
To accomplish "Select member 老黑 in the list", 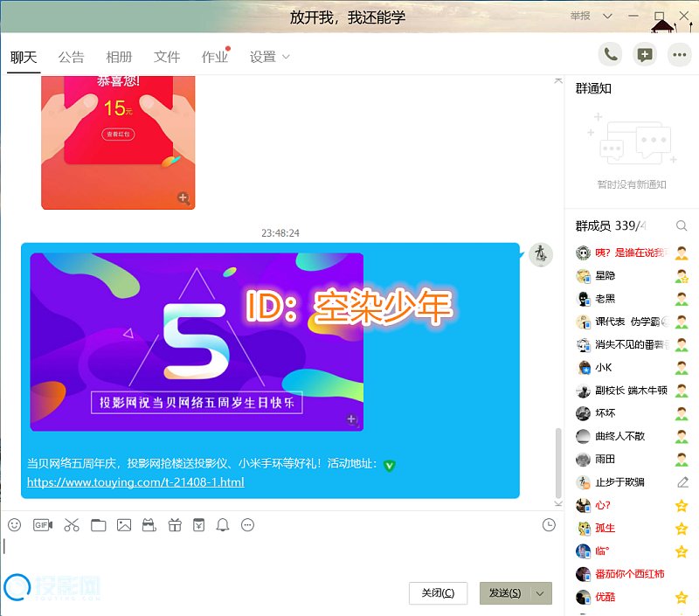I will [632, 299].
